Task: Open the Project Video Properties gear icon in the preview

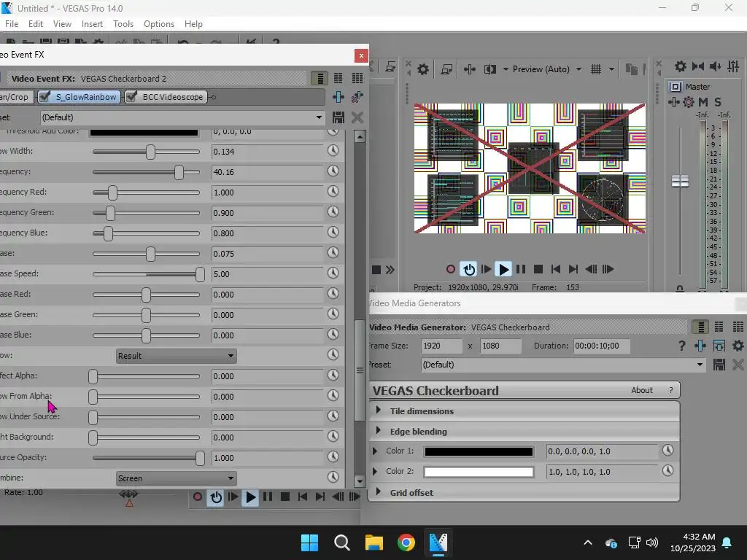Action: click(423, 69)
